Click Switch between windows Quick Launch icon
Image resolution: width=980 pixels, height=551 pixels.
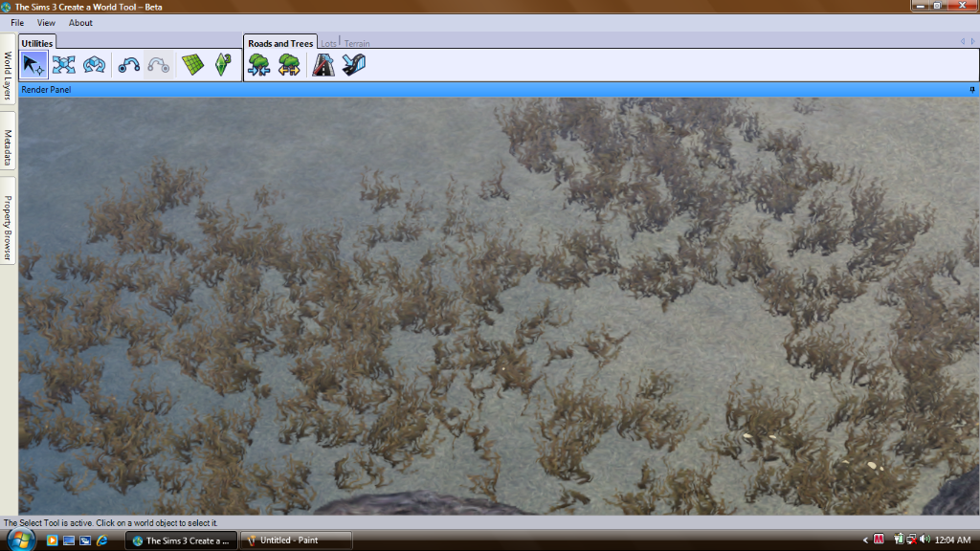85,540
